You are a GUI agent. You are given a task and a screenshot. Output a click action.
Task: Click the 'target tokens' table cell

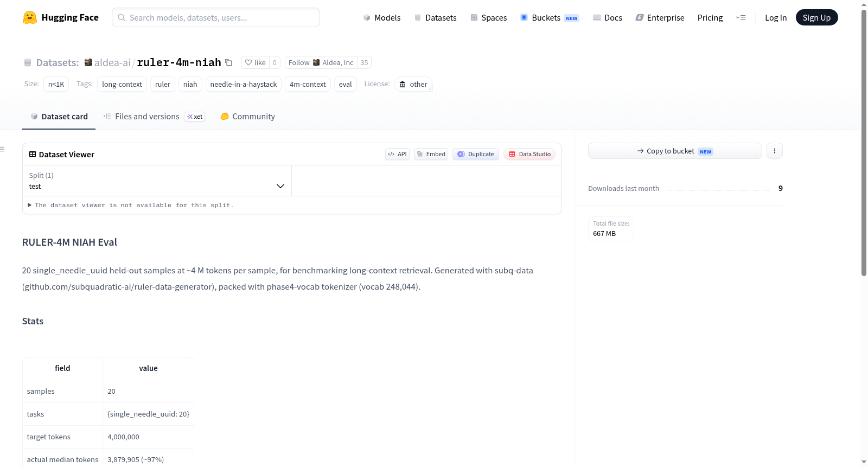[63, 437]
